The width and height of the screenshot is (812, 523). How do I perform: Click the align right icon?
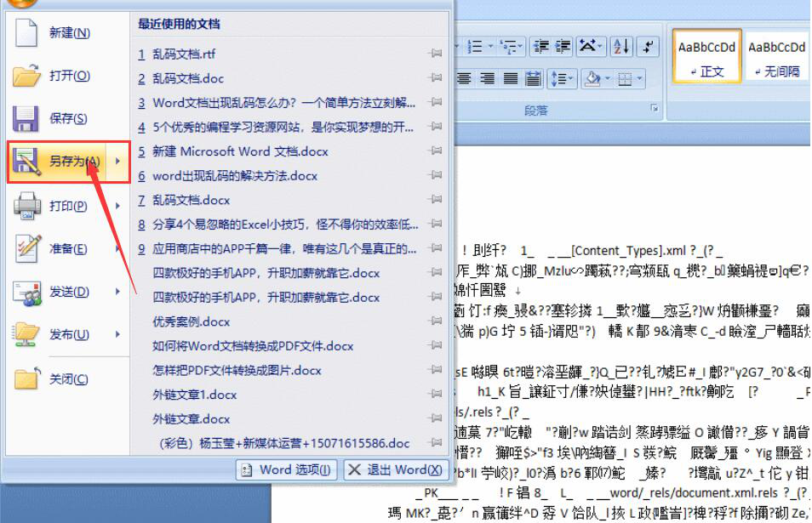pos(487,78)
